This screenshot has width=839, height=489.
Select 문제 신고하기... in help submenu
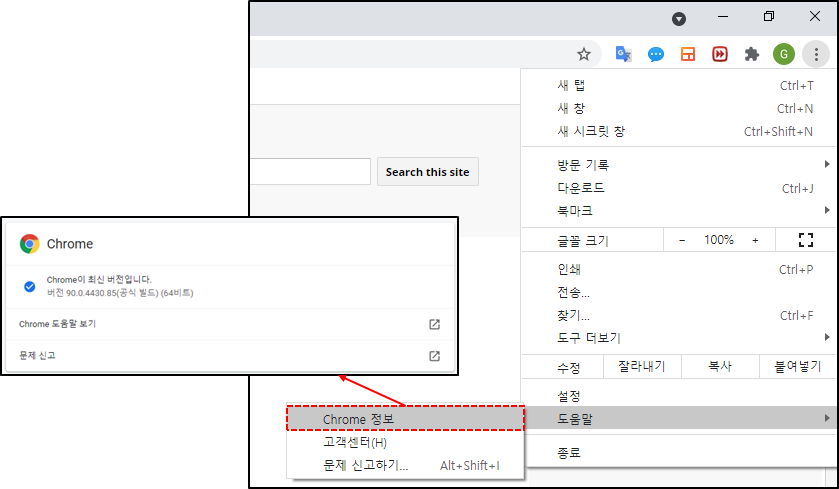405,465
